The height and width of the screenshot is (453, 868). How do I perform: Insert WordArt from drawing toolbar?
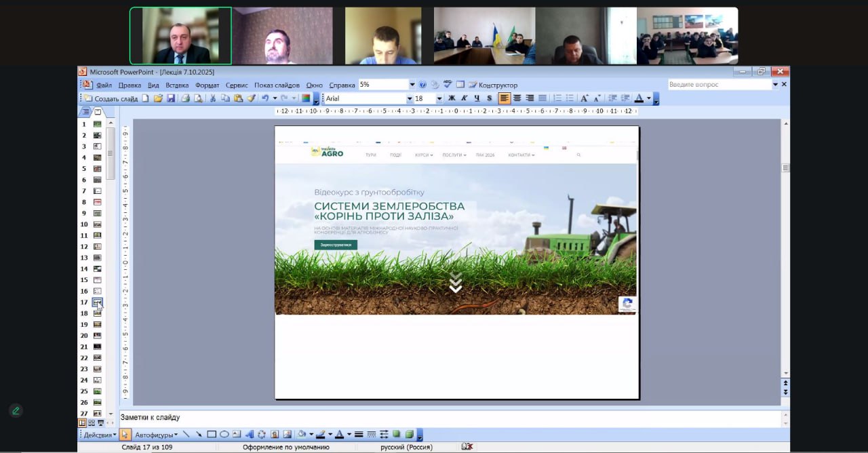click(x=249, y=435)
